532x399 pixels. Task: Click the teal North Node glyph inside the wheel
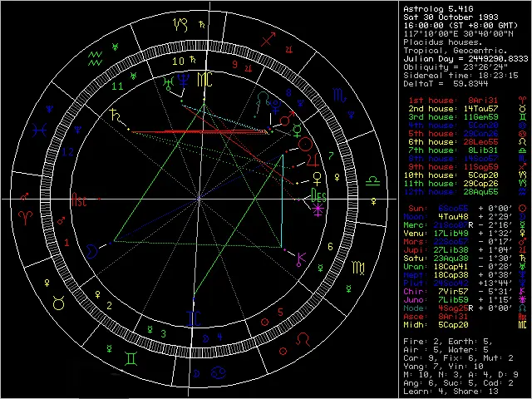click(263, 99)
